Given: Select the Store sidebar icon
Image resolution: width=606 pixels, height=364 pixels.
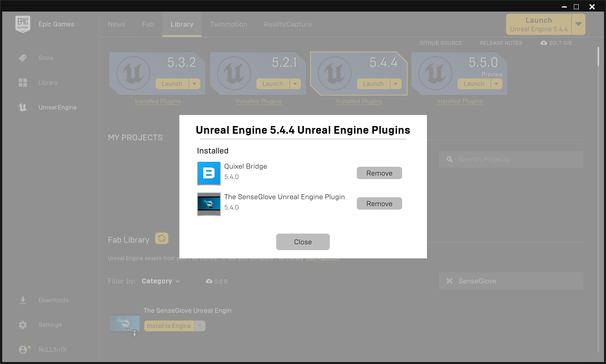Looking at the screenshot, I should click(x=23, y=58).
